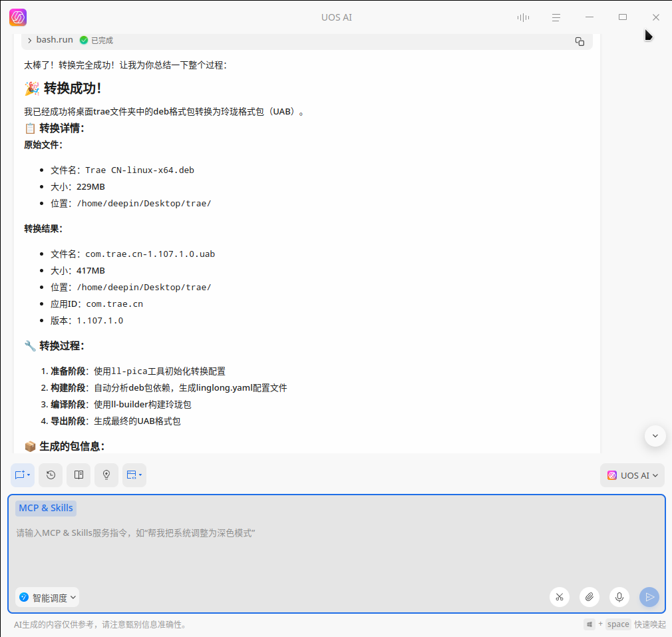
Task: Click the green completed status checkmark
Action: pyautogui.click(x=84, y=40)
